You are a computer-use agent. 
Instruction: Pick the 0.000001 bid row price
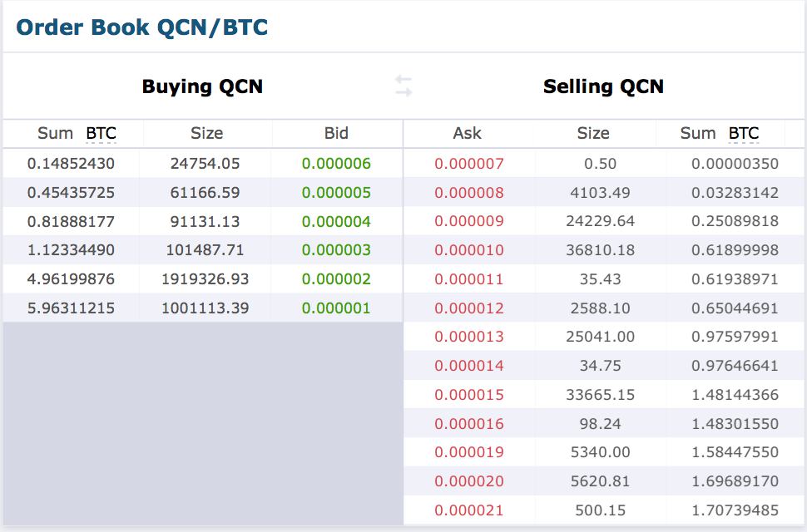336,308
